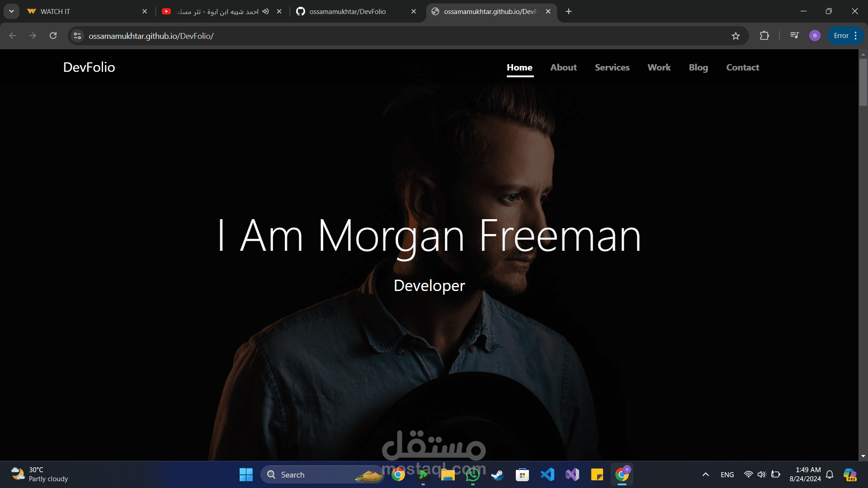Click the site information icon in address bar

pos(77,36)
